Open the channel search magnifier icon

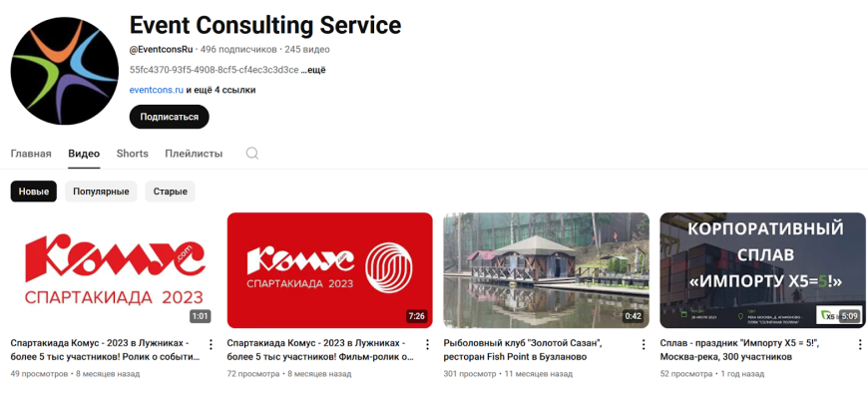251,154
